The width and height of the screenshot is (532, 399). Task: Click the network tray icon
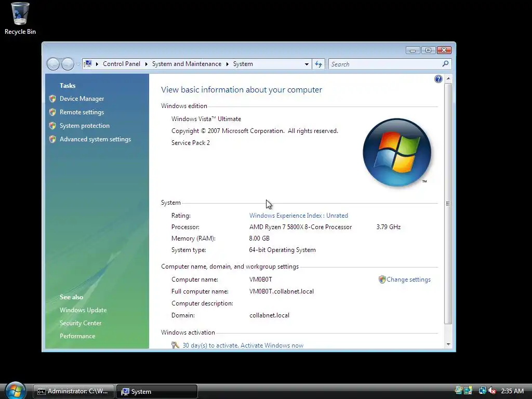pyautogui.click(x=482, y=391)
